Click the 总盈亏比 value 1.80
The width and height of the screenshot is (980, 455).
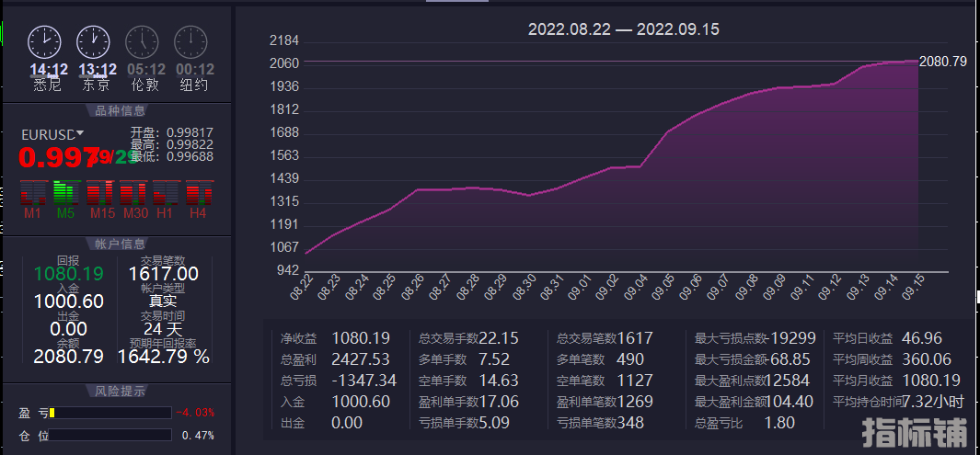click(x=779, y=423)
